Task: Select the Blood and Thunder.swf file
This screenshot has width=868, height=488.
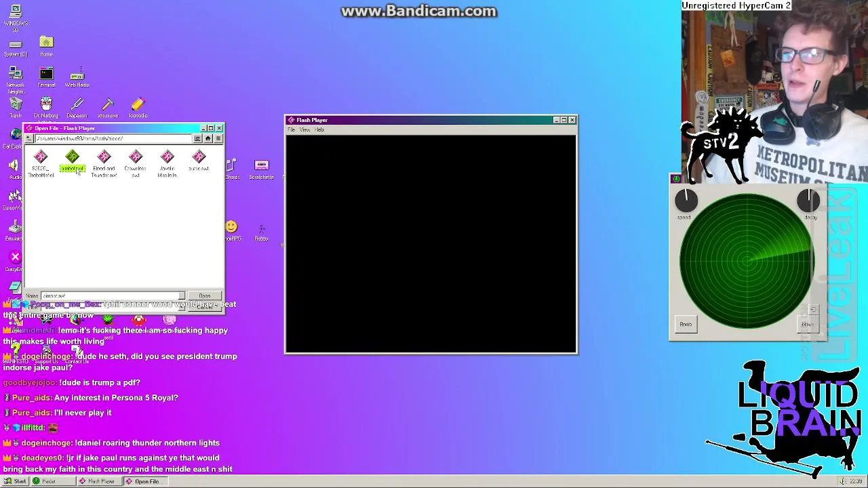Action: 104,163
